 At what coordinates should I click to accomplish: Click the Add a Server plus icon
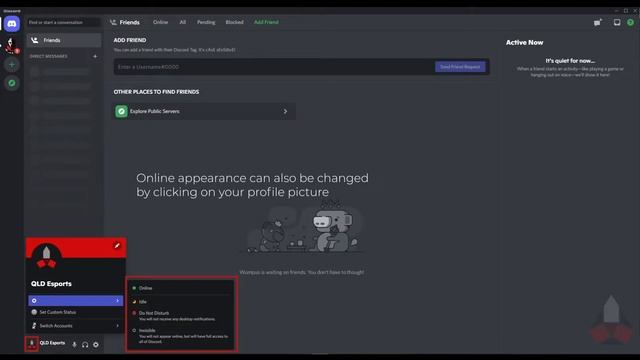click(x=12, y=64)
